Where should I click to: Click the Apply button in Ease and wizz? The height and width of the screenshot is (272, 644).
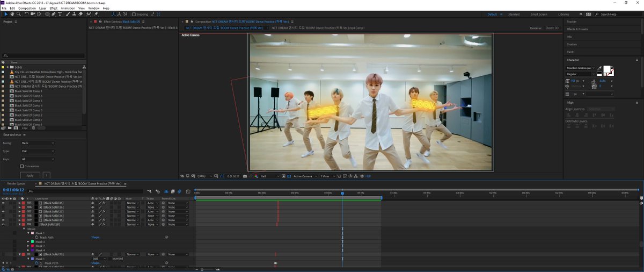[30, 175]
